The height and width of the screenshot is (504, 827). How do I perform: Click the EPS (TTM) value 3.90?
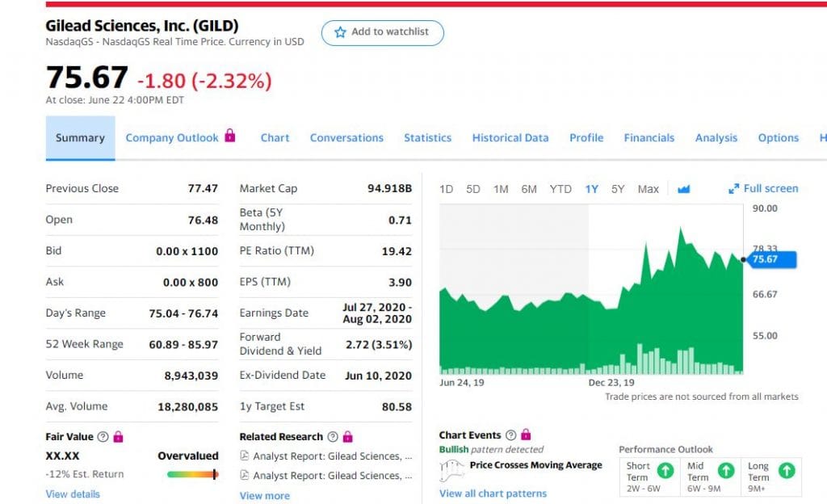pyautogui.click(x=401, y=282)
